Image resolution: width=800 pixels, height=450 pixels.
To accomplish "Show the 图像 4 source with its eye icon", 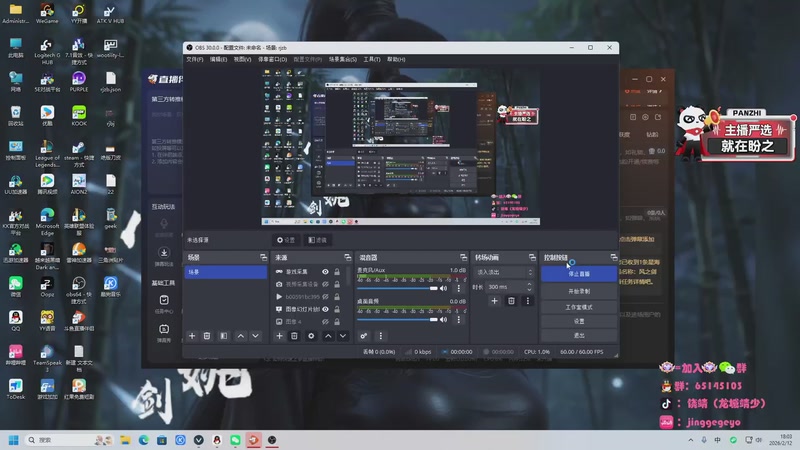I will (x=325, y=321).
